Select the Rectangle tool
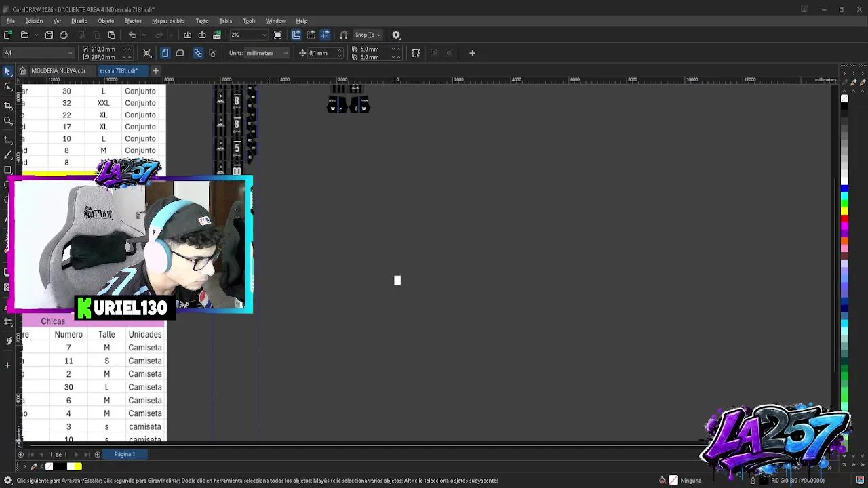Viewport: 868px width, 488px height. [x=8, y=170]
